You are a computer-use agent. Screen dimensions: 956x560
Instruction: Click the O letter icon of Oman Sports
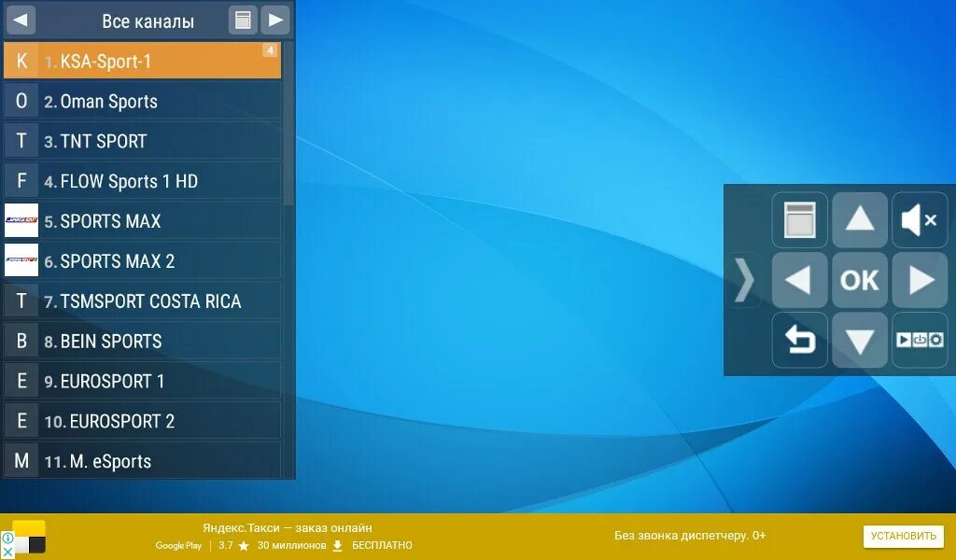tap(21, 101)
